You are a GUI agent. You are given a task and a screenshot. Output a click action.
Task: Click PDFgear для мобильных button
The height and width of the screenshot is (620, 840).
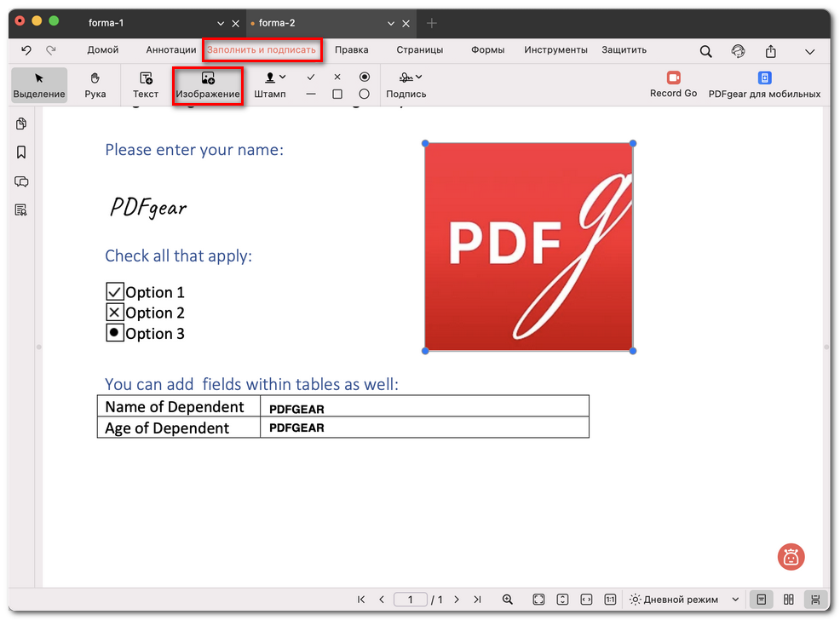coord(764,84)
